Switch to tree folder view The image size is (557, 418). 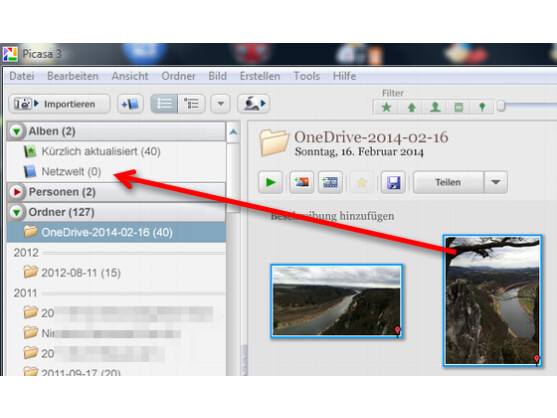(x=191, y=104)
